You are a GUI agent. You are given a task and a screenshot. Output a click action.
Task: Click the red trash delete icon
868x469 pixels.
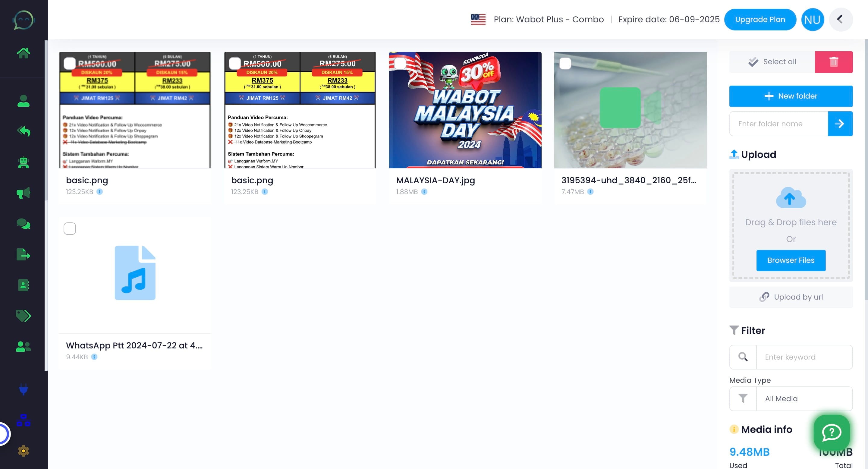click(x=833, y=62)
